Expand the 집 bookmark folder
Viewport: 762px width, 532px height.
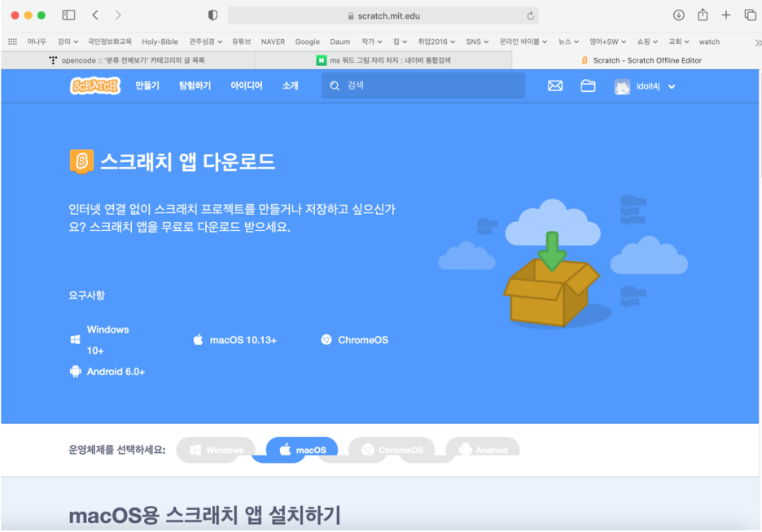pyautogui.click(x=400, y=41)
